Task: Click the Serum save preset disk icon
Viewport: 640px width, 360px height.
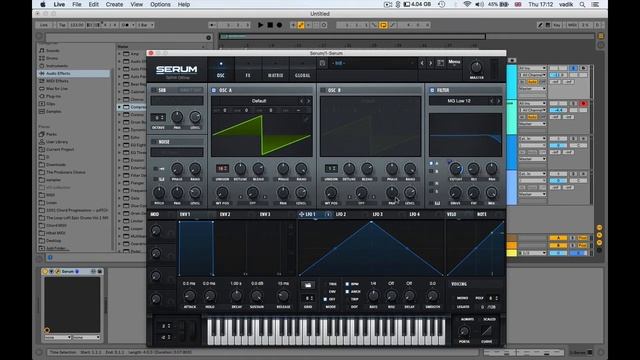Action: tap(322, 63)
